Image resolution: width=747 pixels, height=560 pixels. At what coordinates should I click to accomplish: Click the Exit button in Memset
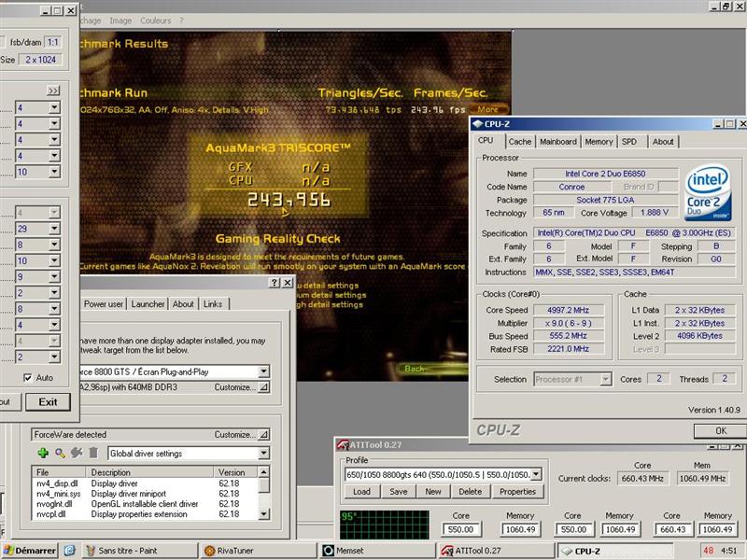coord(49,402)
